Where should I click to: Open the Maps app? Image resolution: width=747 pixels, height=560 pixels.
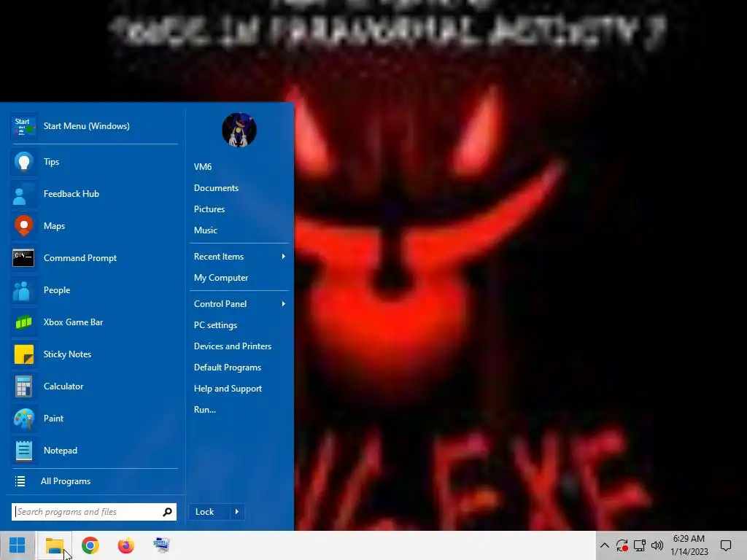(94, 226)
